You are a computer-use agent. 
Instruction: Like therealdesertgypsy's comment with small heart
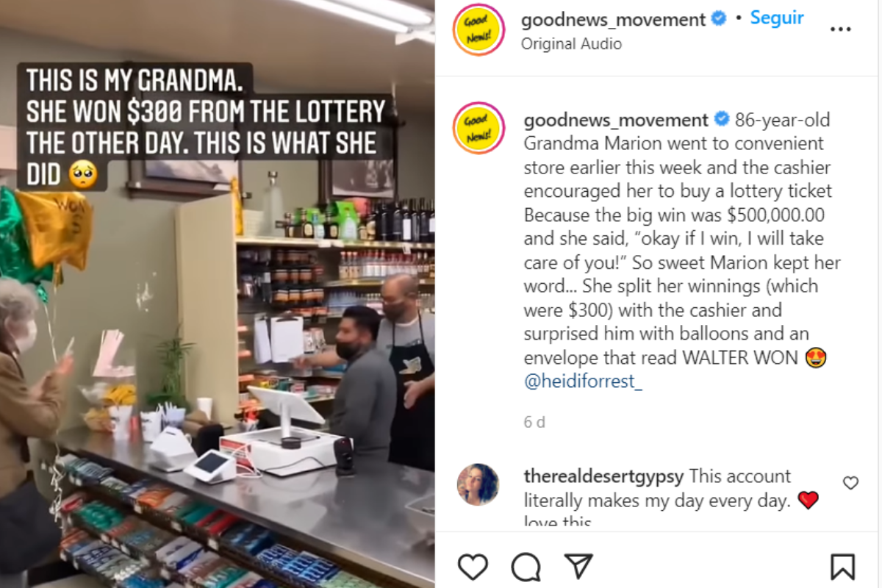coord(850,483)
